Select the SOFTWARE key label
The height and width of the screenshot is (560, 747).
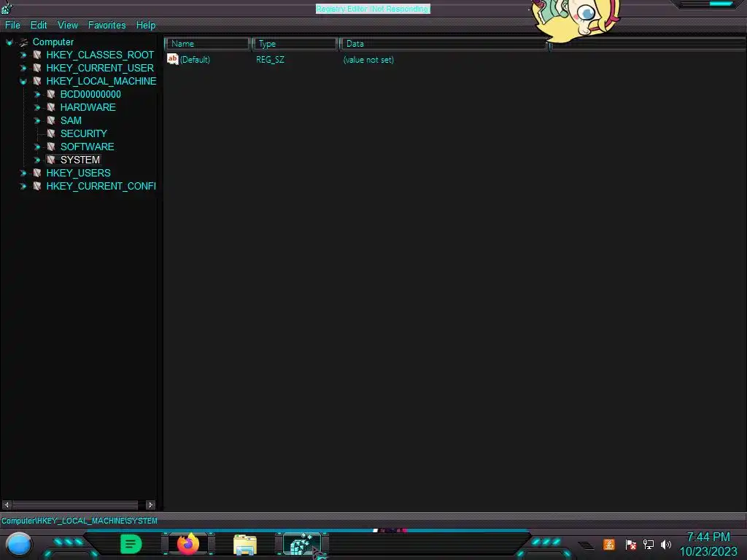[88, 147]
